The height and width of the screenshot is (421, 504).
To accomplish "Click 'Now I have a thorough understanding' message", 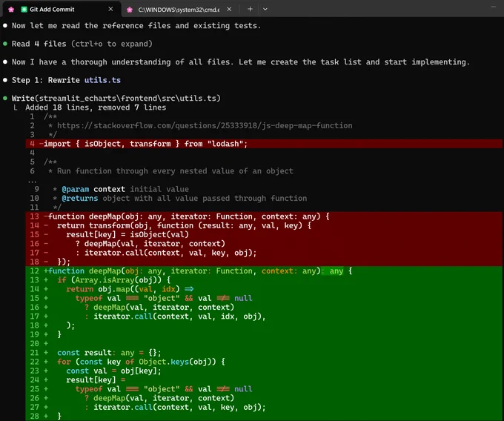I will click(x=241, y=62).
